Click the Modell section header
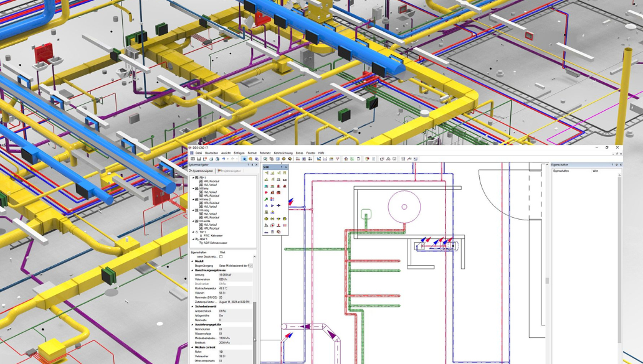Screen dimensions: 643x364 click(199, 261)
